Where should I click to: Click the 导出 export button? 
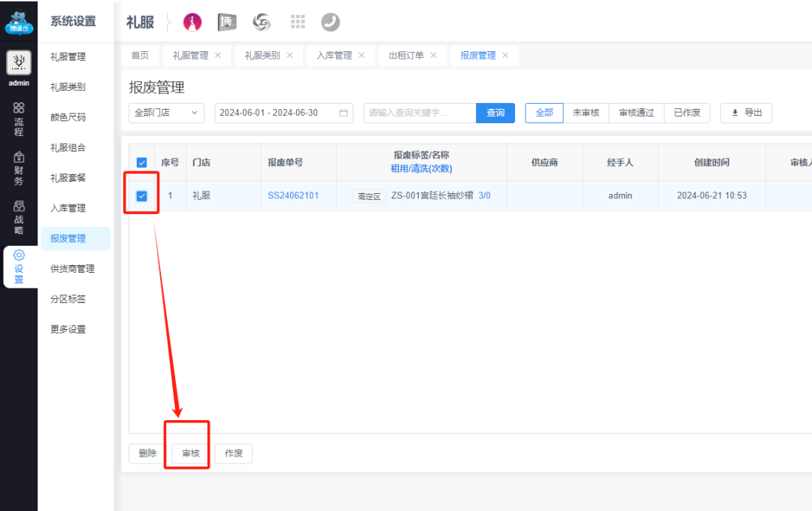747,113
